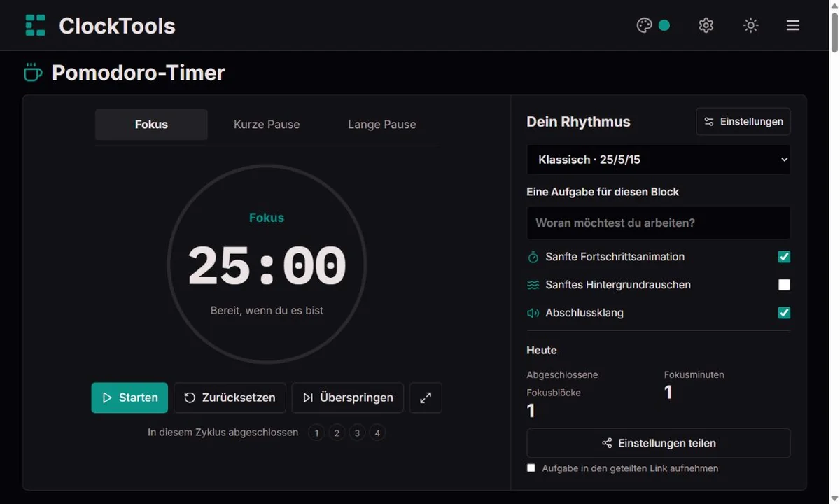Enable Sanftes Hintergrundrauschen checkbox
The width and height of the screenshot is (840, 504).
tap(784, 285)
